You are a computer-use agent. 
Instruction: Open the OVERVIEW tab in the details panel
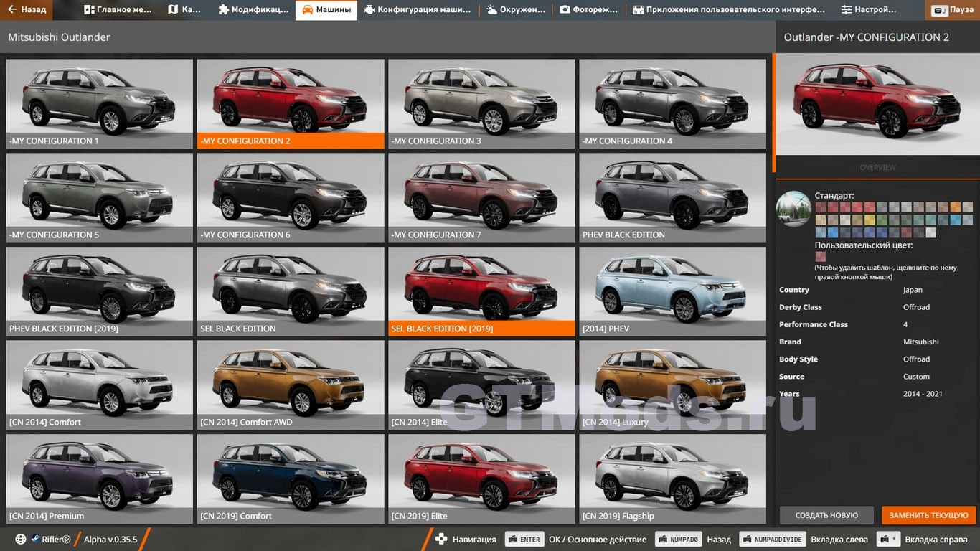click(x=877, y=167)
